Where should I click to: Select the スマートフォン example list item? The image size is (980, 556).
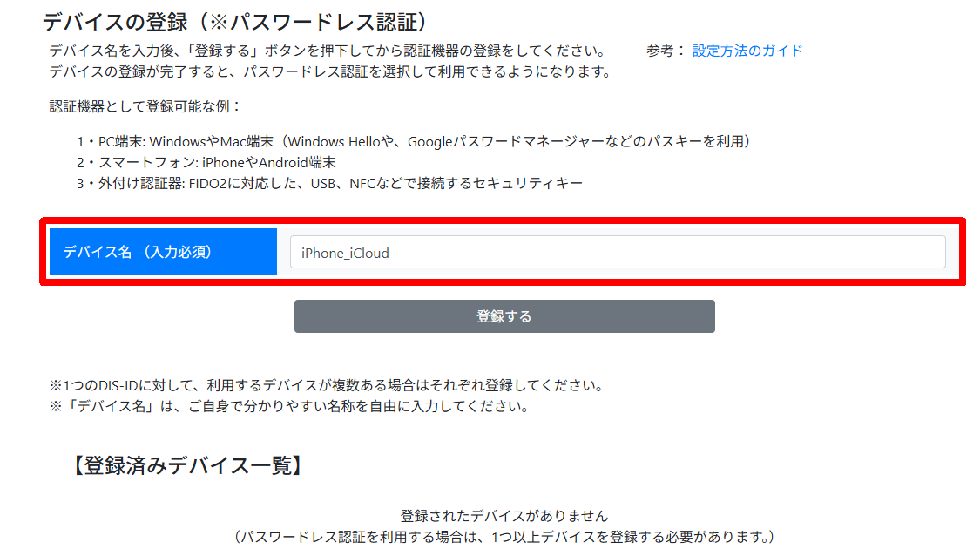coord(206,162)
